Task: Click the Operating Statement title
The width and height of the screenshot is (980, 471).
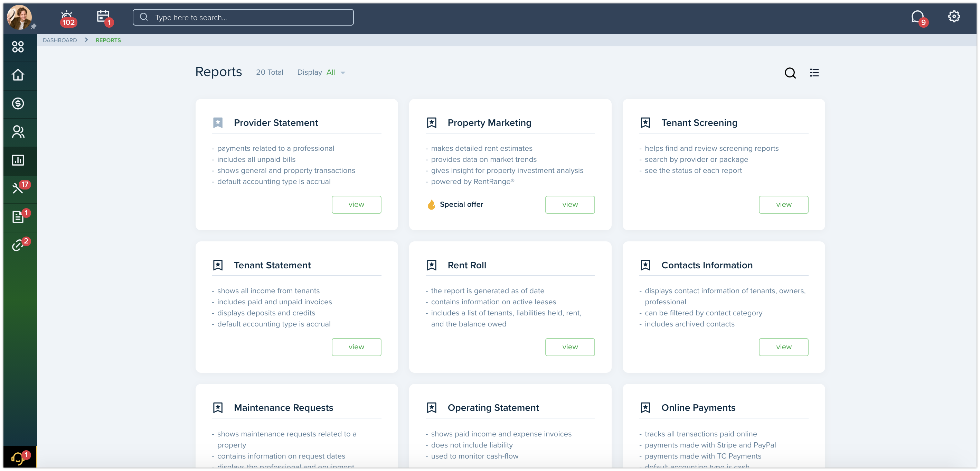Action: pyautogui.click(x=493, y=407)
